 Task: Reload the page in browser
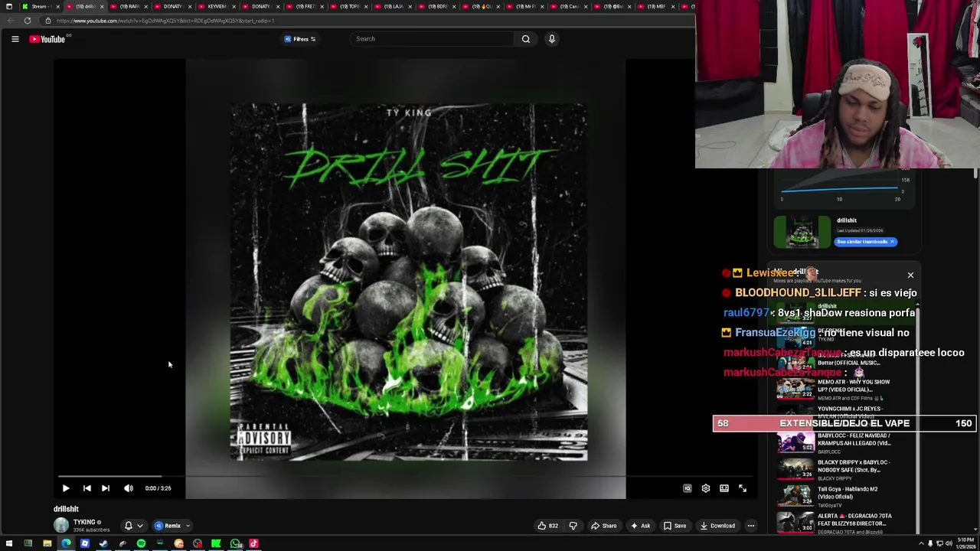click(28, 21)
